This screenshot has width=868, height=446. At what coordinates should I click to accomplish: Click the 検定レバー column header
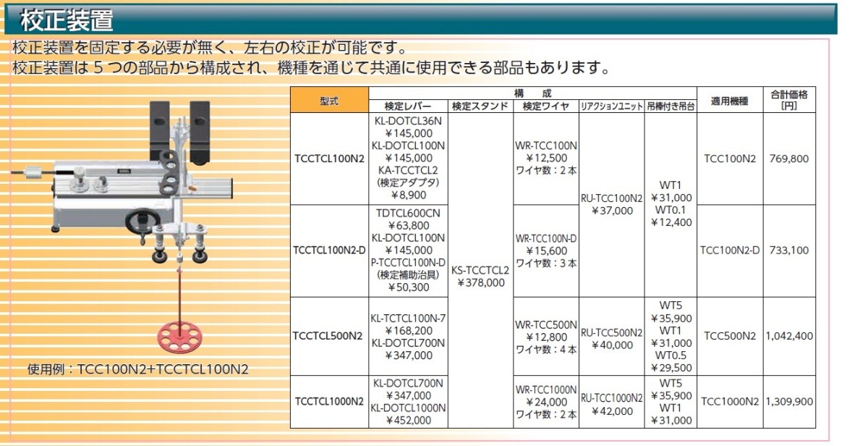pos(408,106)
